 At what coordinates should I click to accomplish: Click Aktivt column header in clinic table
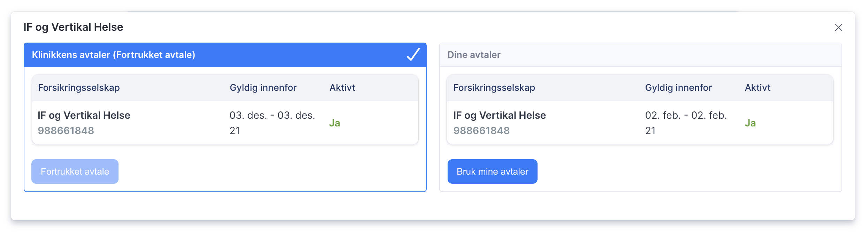coord(342,88)
